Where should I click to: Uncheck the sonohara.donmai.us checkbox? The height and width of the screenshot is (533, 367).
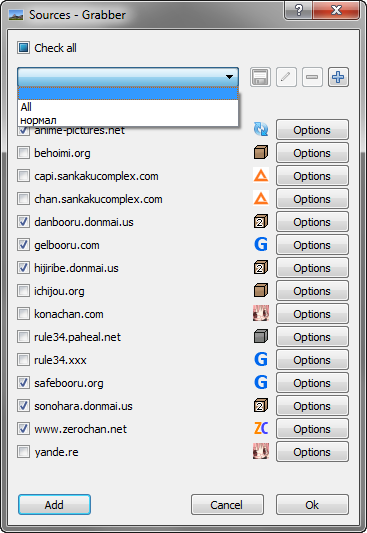click(x=23, y=406)
